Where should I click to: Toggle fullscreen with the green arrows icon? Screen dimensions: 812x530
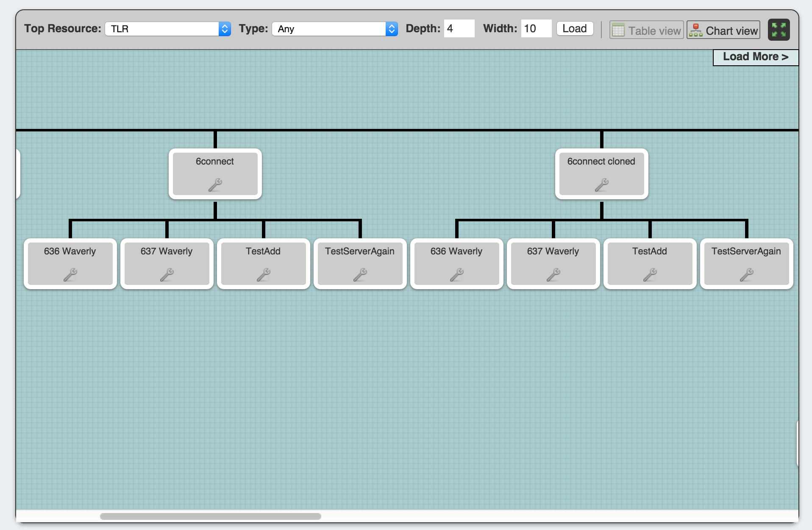click(x=779, y=30)
